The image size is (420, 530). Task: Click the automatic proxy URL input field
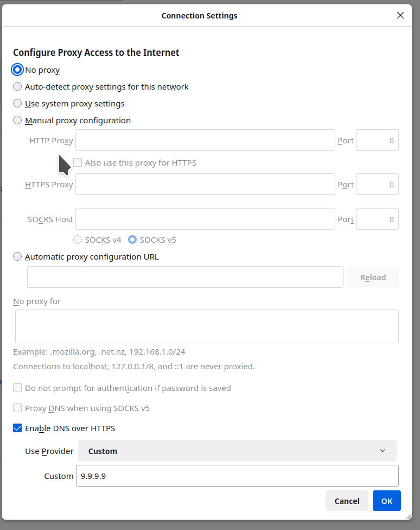pyautogui.click(x=185, y=277)
